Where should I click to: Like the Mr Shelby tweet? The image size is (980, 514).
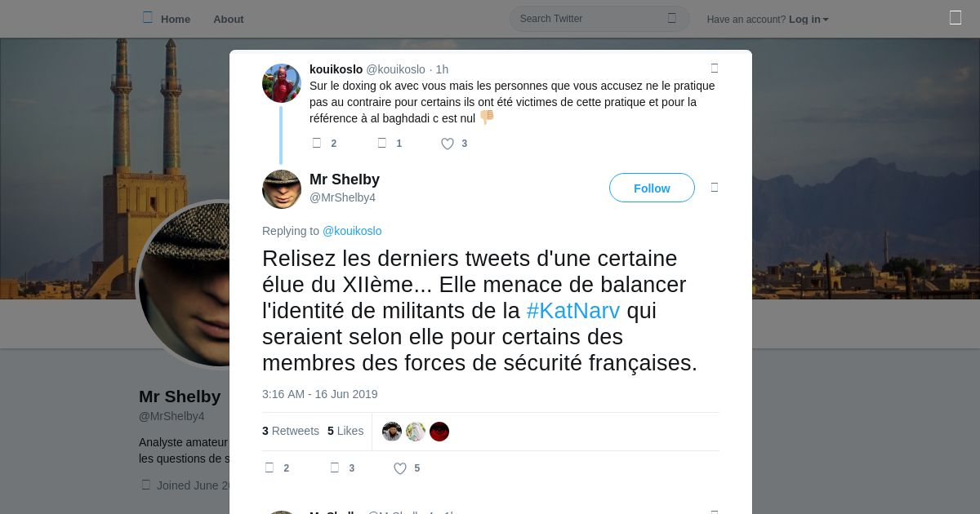click(x=400, y=468)
